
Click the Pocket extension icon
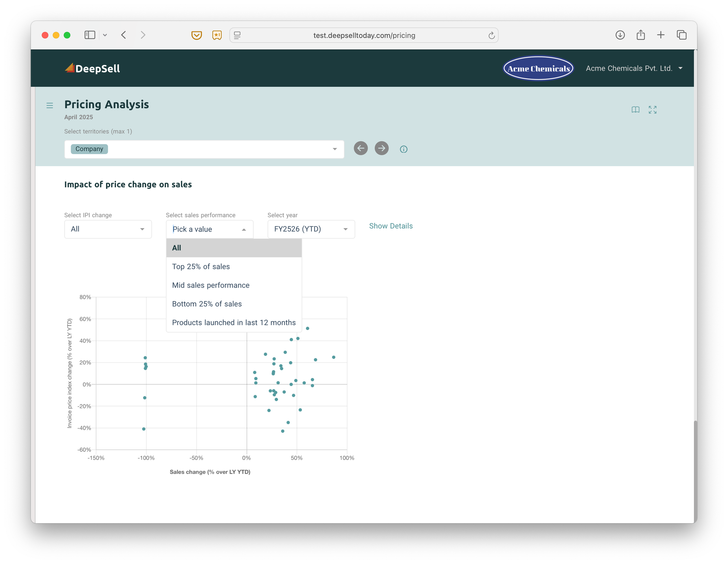tap(196, 35)
